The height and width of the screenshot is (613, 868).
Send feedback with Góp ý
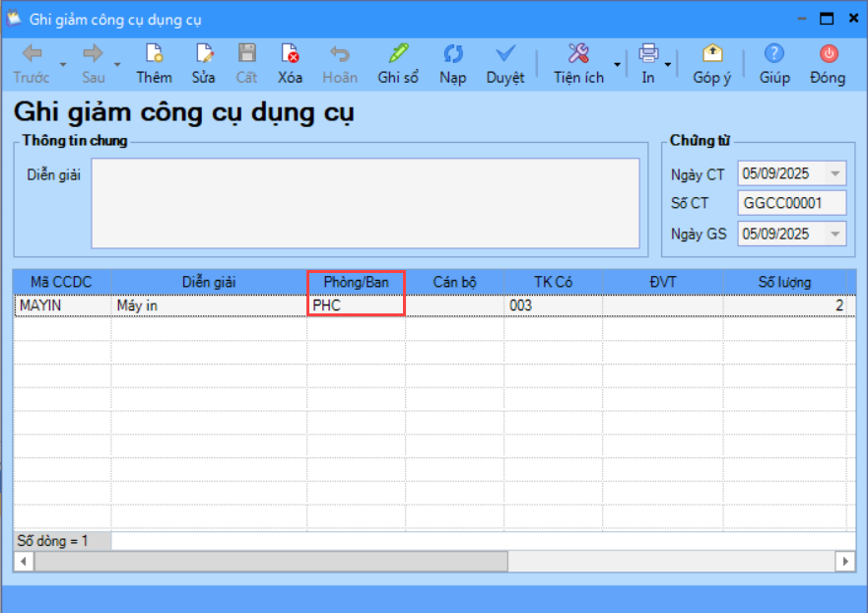click(712, 64)
